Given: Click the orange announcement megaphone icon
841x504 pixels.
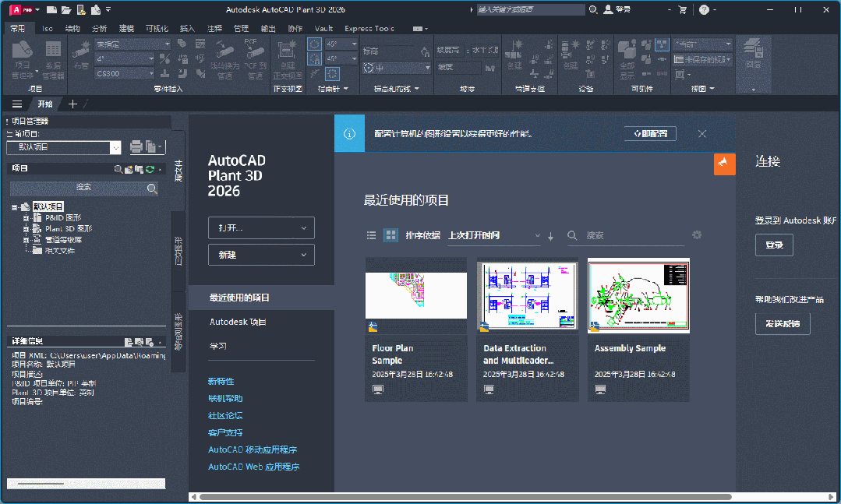Looking at the screenshot, I should click(x=724, y=164).
